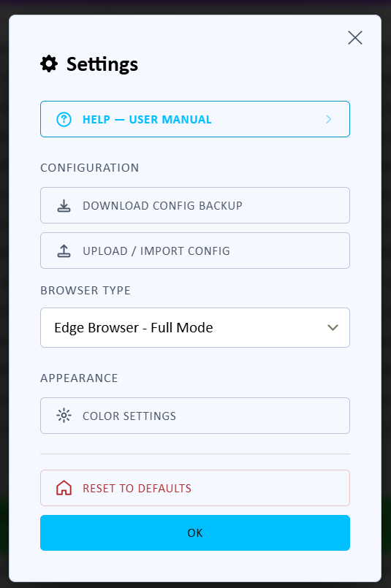
Task: Click the Configuration section heading
Action: pos(90,167)
